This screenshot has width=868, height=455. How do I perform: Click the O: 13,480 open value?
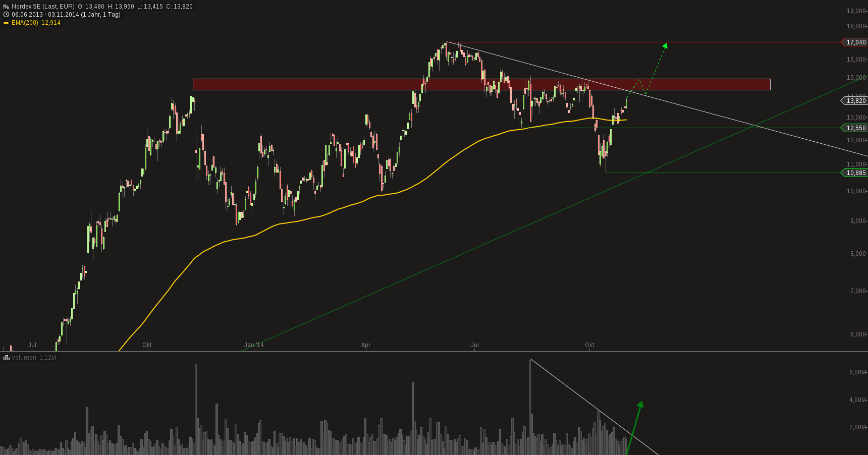[x=91, y=7]
